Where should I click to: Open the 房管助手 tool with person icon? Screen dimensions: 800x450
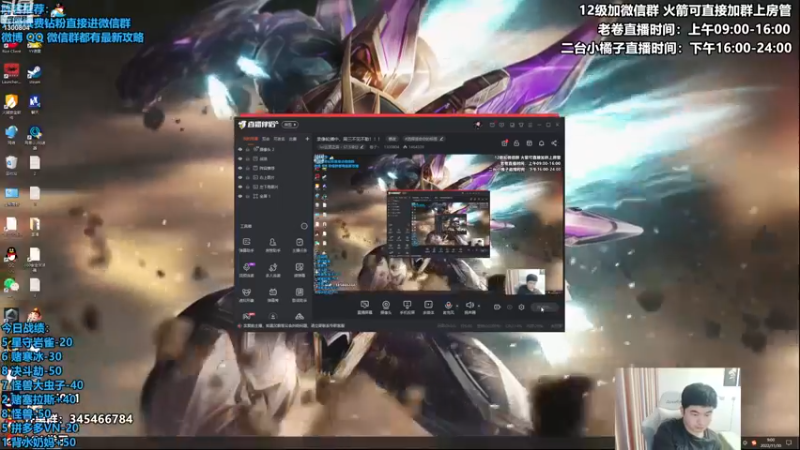(273, 244)
